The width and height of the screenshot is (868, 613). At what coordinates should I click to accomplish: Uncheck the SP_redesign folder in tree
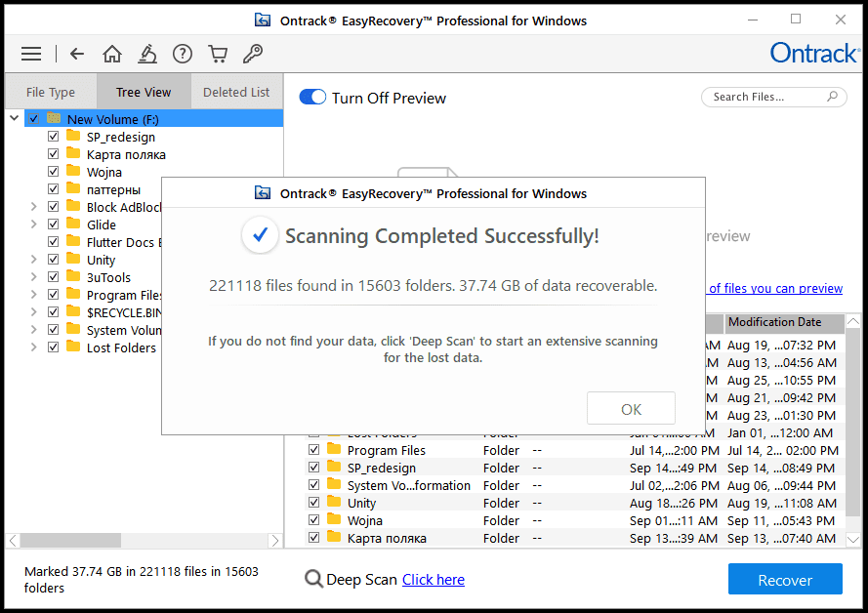tap(54, 137)
